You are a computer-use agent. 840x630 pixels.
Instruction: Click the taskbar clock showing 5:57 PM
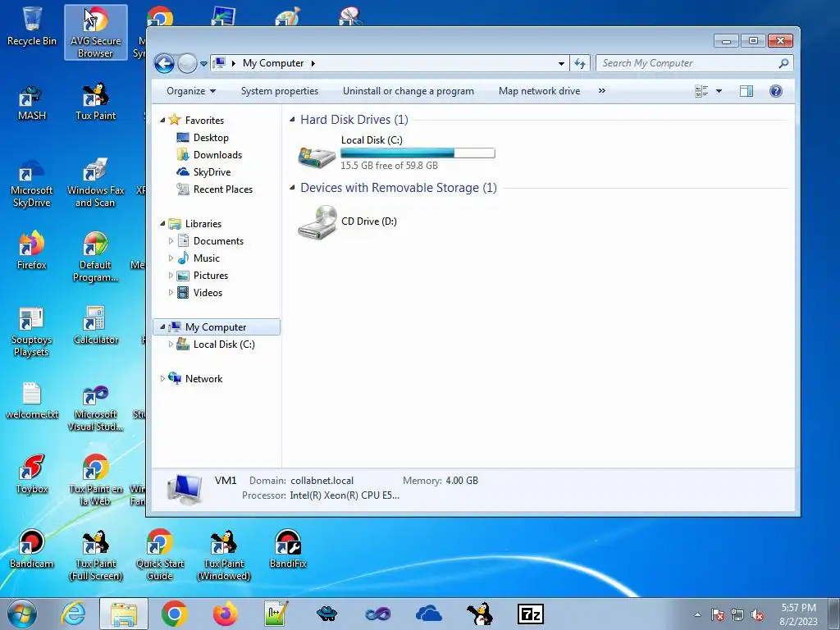coord(799,614)
